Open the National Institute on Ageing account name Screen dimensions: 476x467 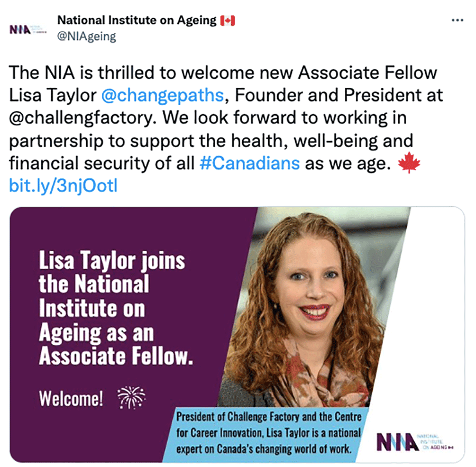point(138,21)
